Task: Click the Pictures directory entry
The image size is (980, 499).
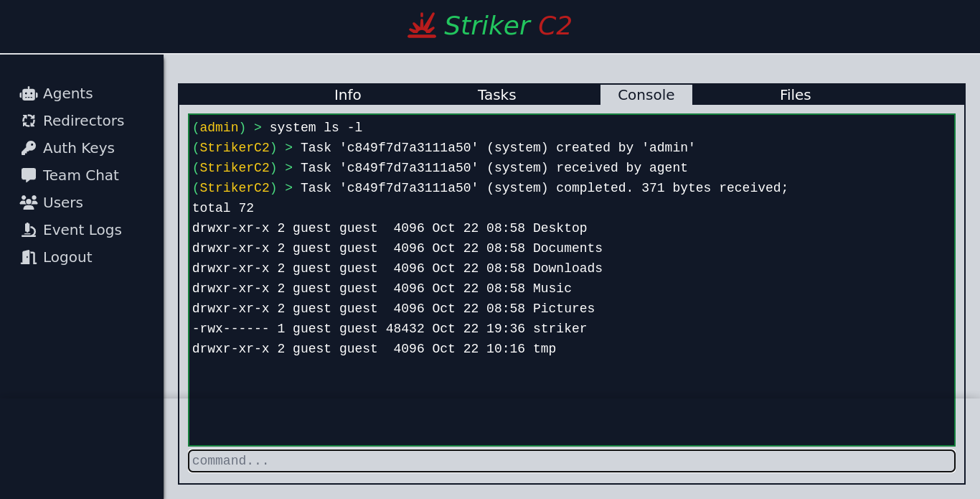Action: click(x=393, y=309)
